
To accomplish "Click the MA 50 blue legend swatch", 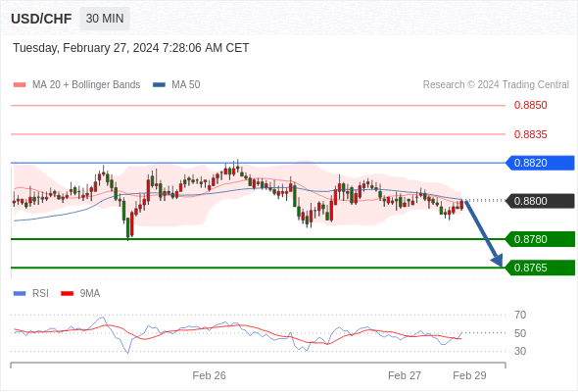I will click(x=159, y=85).
